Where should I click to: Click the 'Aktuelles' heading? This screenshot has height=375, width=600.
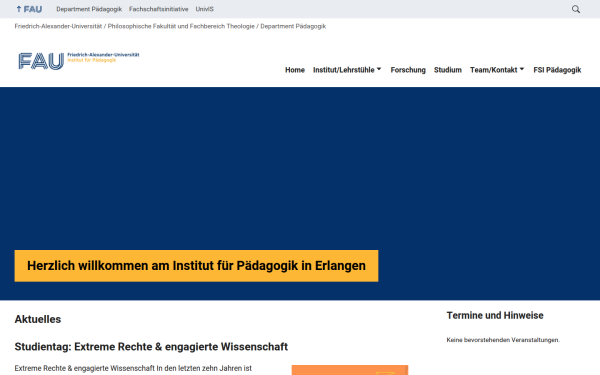38,319
